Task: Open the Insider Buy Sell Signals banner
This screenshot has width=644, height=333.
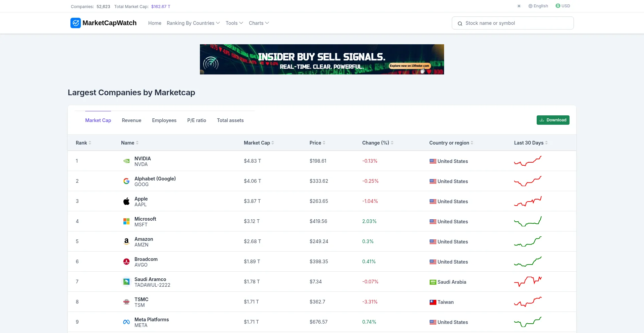Action: [322, 59]
